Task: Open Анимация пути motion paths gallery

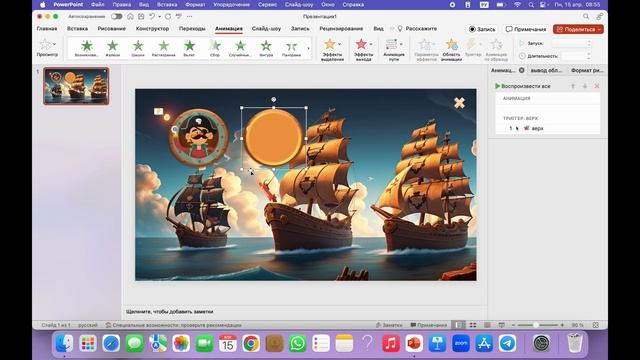Action: click(394, 49)
